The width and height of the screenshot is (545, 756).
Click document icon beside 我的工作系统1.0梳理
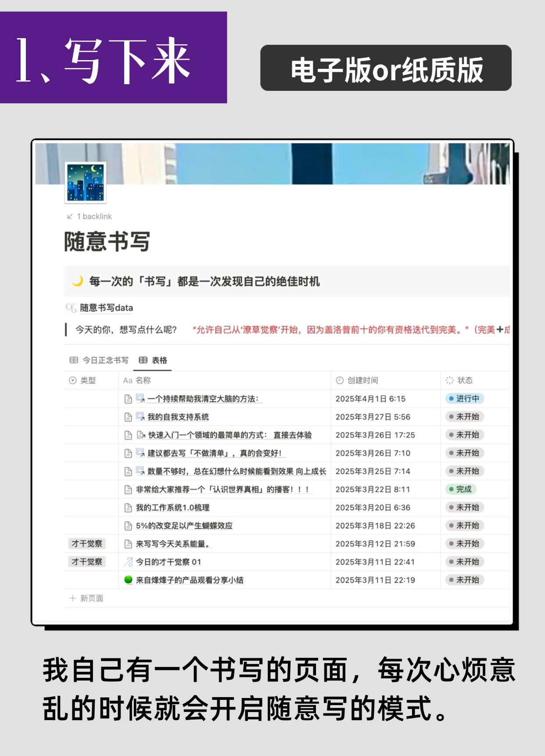tap(128, 508)
